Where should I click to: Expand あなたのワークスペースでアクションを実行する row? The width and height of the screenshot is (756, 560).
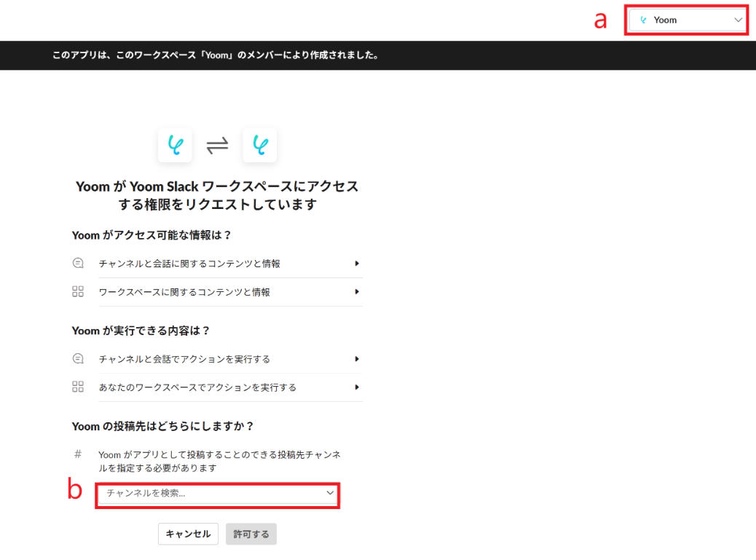tap(230, 387)
